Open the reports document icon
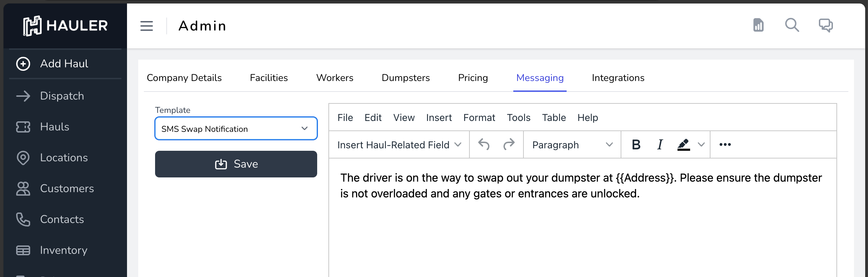Image resolution: width=868 pixels, height=277 pixels. pos(758,25)
